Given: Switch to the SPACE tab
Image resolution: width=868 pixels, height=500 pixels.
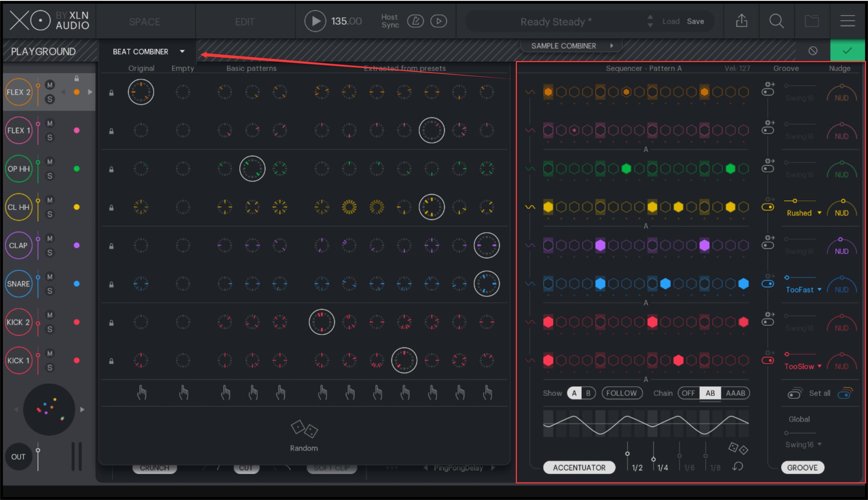Looking at the screenshot, I should point(145,22).
